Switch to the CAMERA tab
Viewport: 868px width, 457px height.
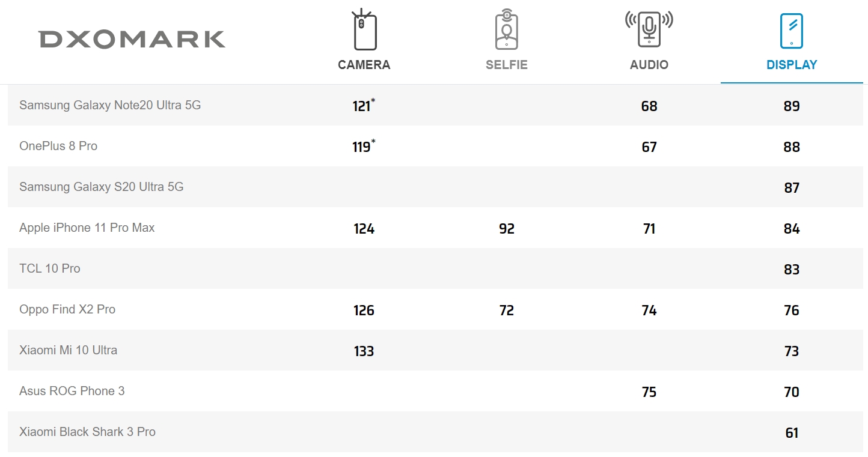(364, 65)
